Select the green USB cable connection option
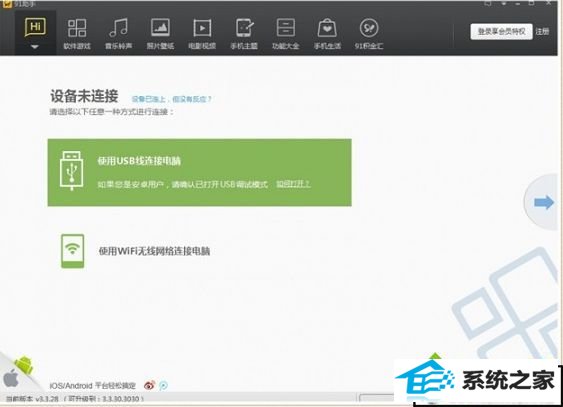 click(200, 173)
